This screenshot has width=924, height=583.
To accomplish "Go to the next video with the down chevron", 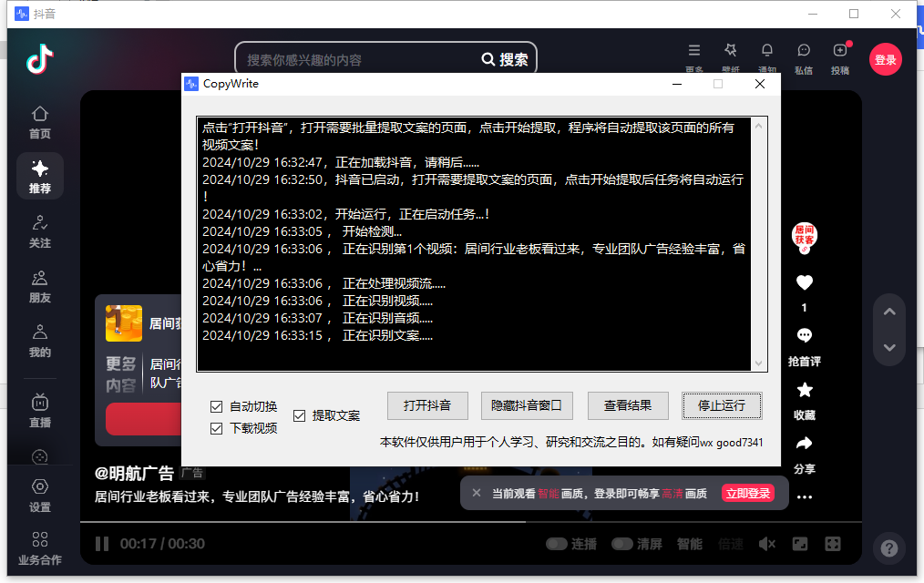I will (889, 347).
